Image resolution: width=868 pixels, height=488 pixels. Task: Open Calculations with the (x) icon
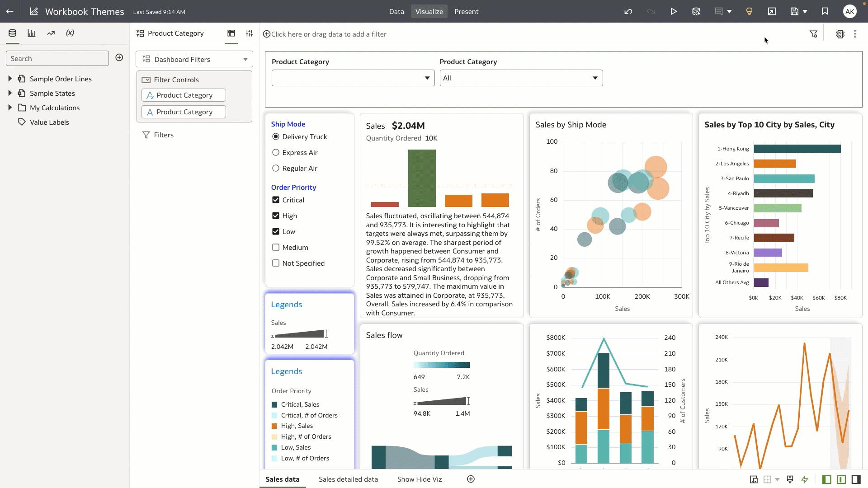click(70, 33)
